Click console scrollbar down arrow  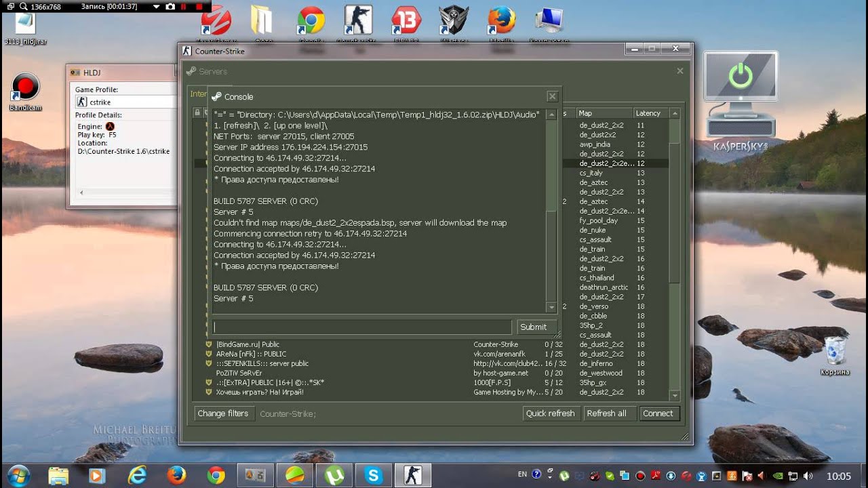pyautogui.click(x=551, y=307)
